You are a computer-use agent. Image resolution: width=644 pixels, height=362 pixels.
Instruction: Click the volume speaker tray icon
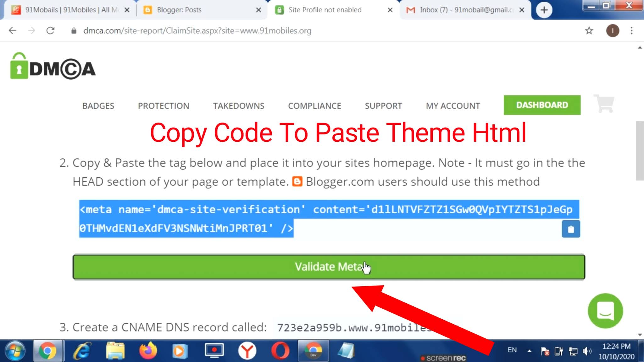click(x=587, y=351)
